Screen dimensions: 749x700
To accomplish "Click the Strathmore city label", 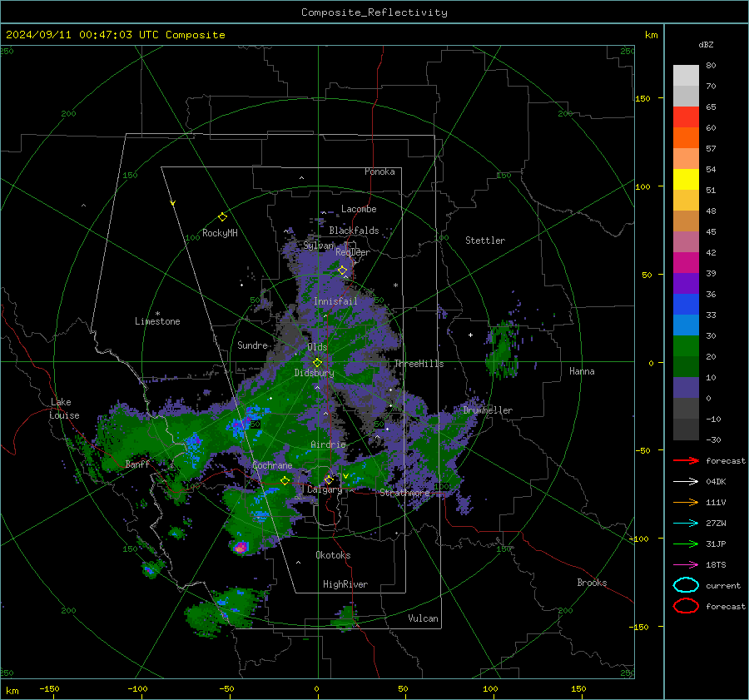I will (x=404, y=493).
